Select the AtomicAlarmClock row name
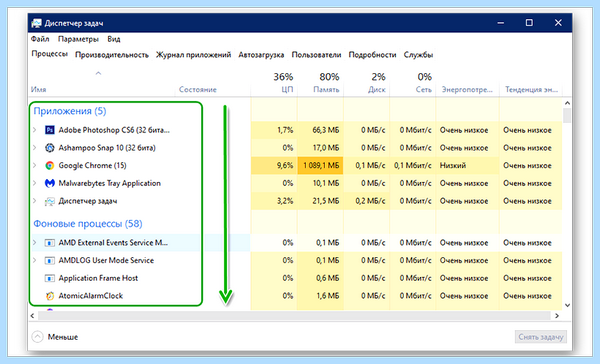The width and height of the screenshot is (600, 364). (x=91, y=296)
